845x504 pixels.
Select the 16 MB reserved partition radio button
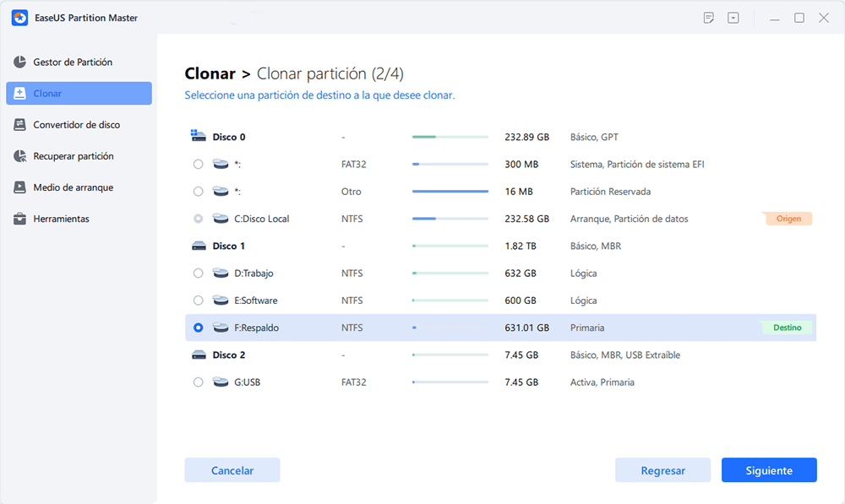(x=199, y=191)
